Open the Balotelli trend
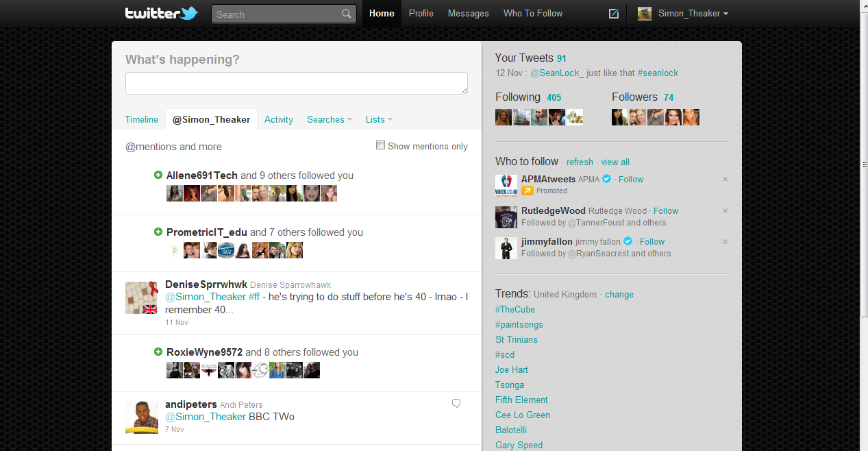Screen dimensions: 868x451 pyautogui.click(x=511, y=430)
